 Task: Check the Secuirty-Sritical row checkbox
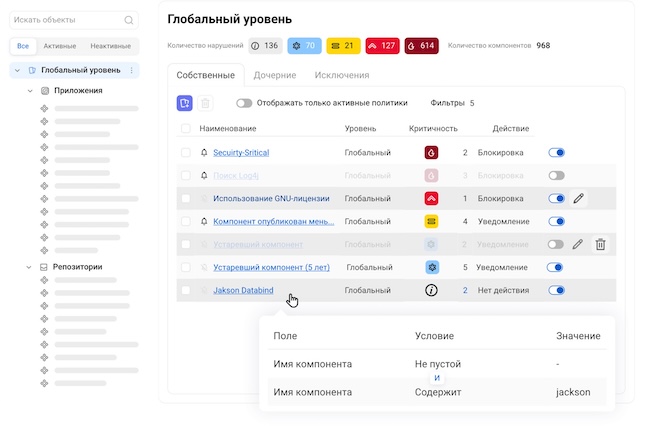[186, 152]
